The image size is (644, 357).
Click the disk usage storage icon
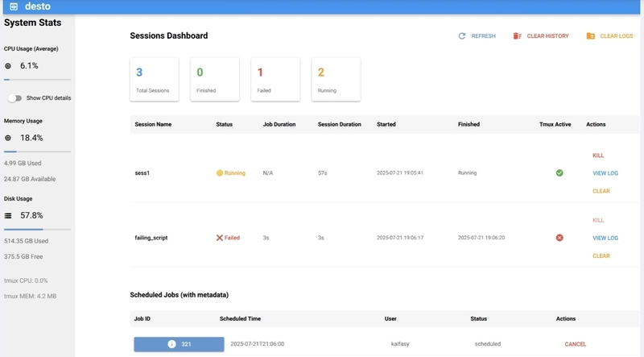[x=8, y=216]
